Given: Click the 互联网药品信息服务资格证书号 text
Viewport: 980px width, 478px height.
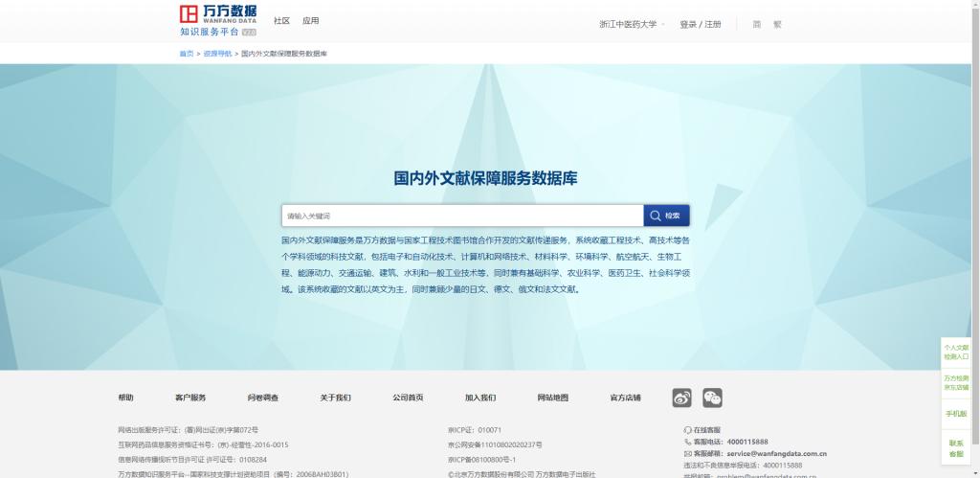Looking at the screenshot, I should [x=203, y=444].
